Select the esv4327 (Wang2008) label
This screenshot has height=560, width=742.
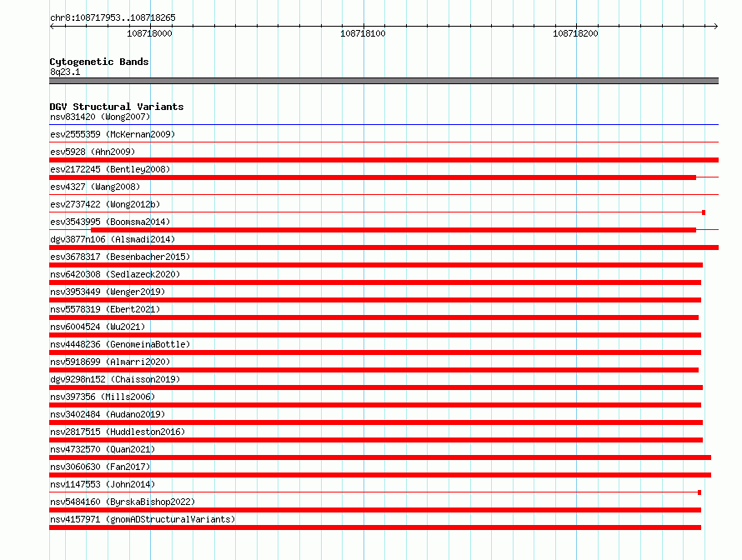click(95, 187)
